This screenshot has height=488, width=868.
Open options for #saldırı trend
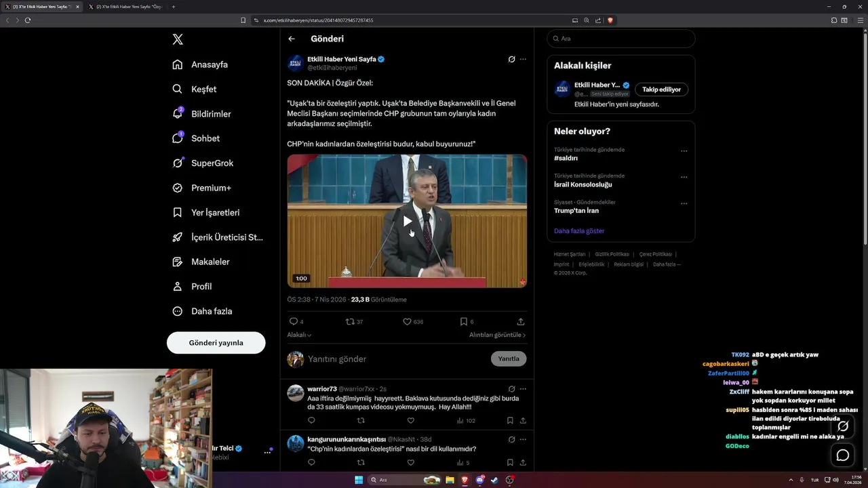click(x=684, y=150)
